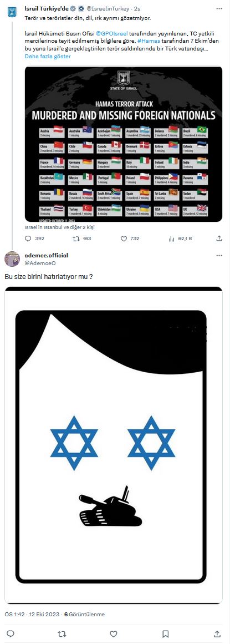230x644 pixels.
Task: Share the İsrail Türkiye'de tweet
Action: [x=219, y=238]
